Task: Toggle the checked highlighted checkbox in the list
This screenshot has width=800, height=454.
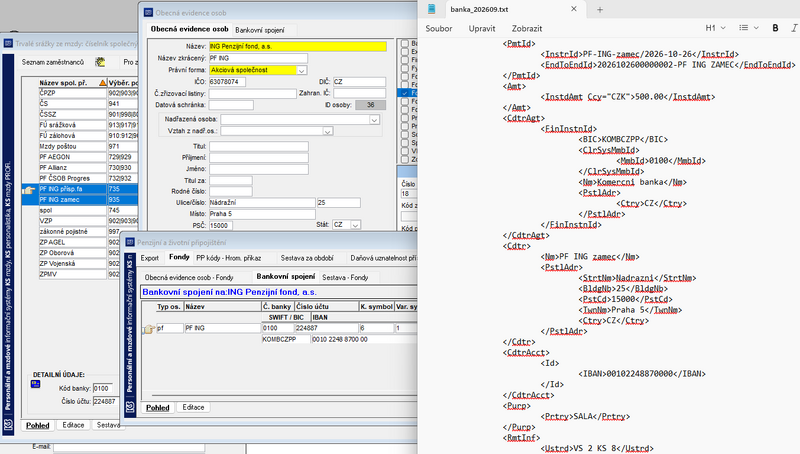Action: coord(405,93)
